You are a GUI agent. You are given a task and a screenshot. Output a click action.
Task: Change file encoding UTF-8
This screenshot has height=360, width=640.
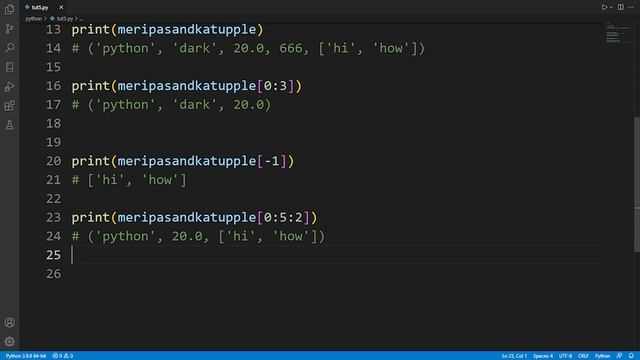click(565, 356)
